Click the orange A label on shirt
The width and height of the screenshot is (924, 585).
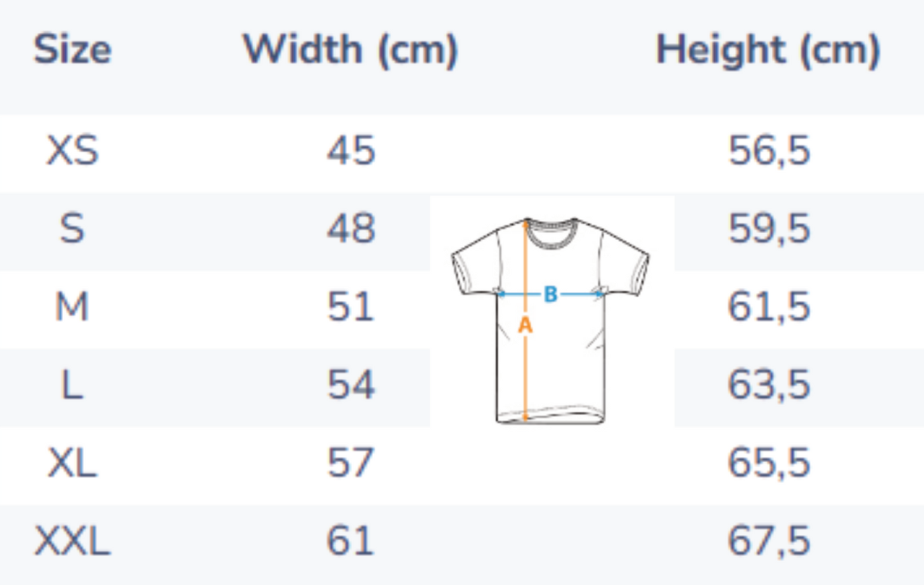click(525, 325)
